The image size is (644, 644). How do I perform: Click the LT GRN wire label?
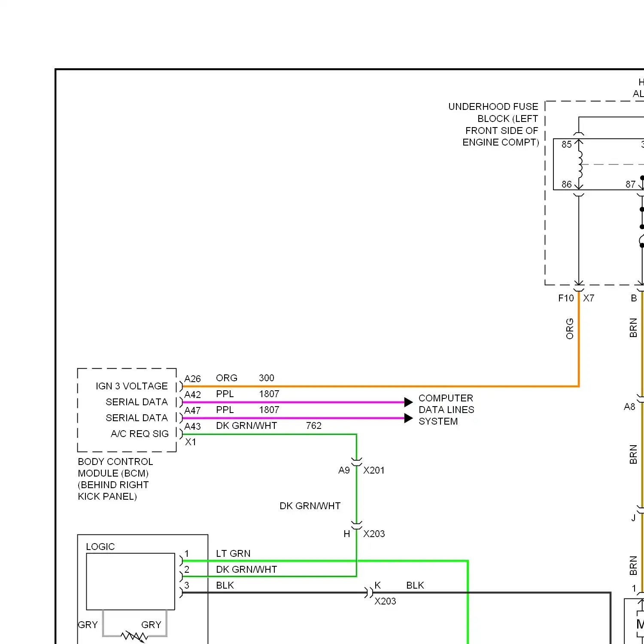(233, 553)
